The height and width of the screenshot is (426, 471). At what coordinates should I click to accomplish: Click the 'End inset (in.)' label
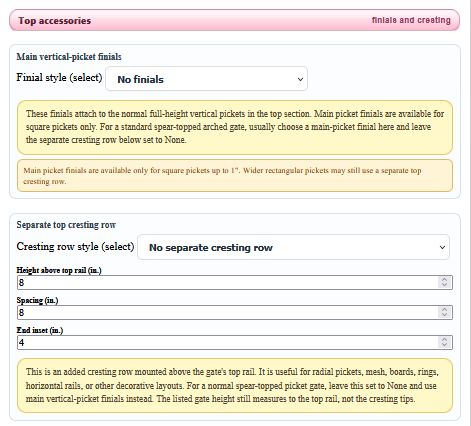click(40, 330)
